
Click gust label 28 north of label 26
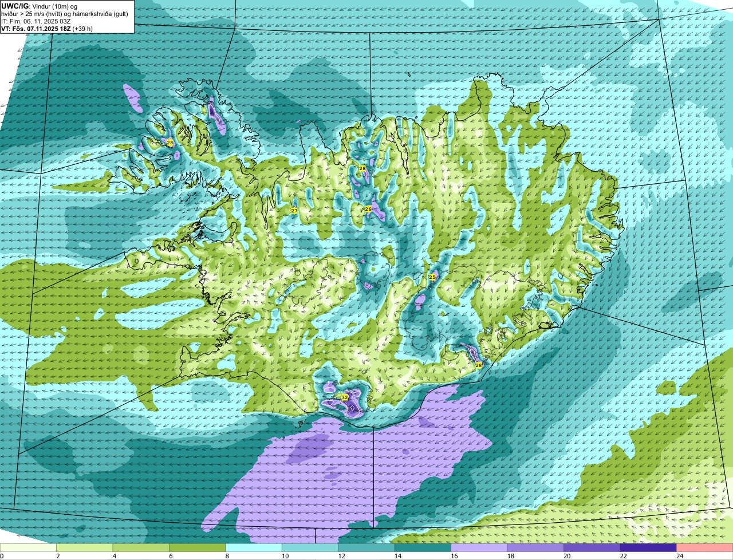coord(362,168)
